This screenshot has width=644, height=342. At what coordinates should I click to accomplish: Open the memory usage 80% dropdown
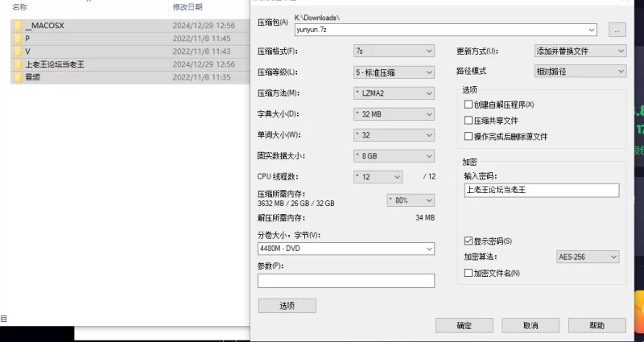[411, 200]
